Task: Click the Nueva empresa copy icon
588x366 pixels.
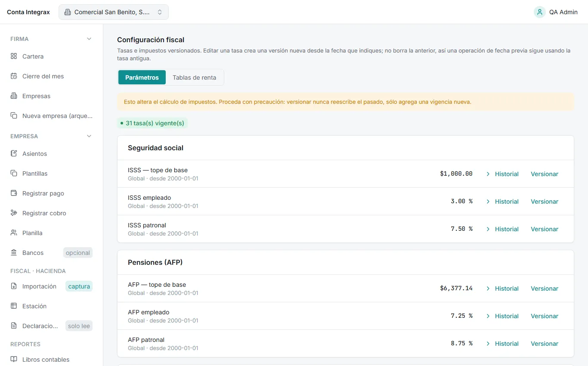Action: (14, 116)
